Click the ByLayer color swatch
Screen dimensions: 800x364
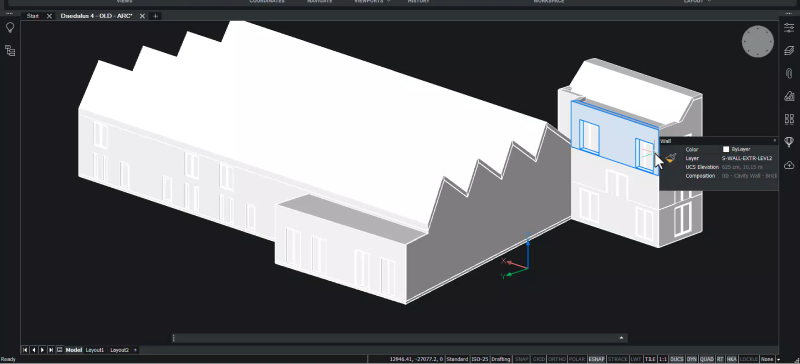(x=726, y=149)
